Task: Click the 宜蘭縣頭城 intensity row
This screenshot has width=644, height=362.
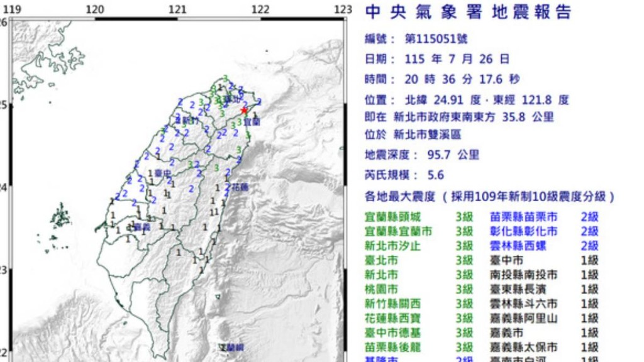Action: click(x=419, y=217)
